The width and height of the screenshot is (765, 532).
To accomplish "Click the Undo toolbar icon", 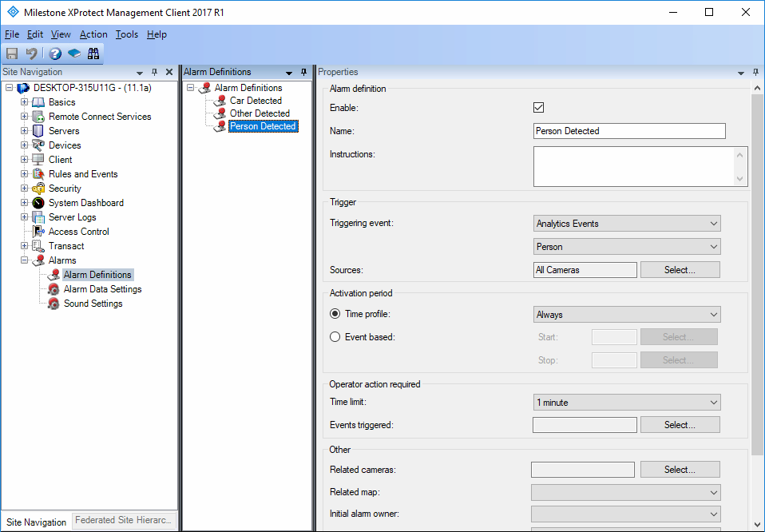I will (x=32, y=54).
